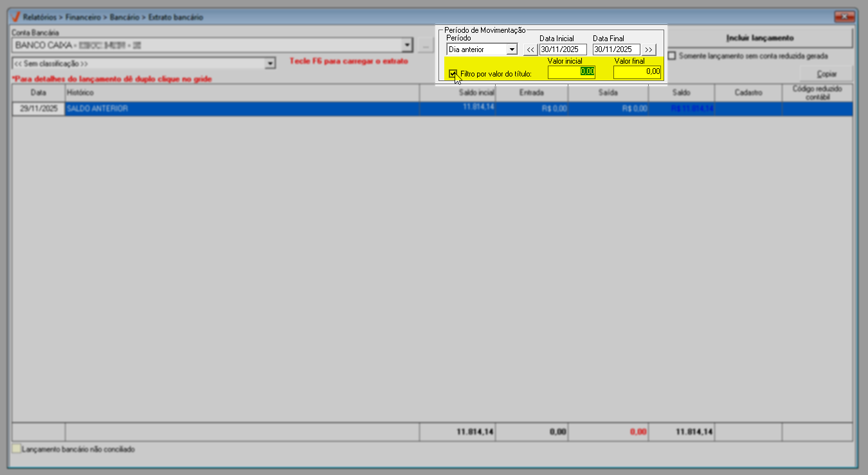Expand the Sem classificação dropdown
Viewport: 868px width, 475px height.
[x=271, y=64]
